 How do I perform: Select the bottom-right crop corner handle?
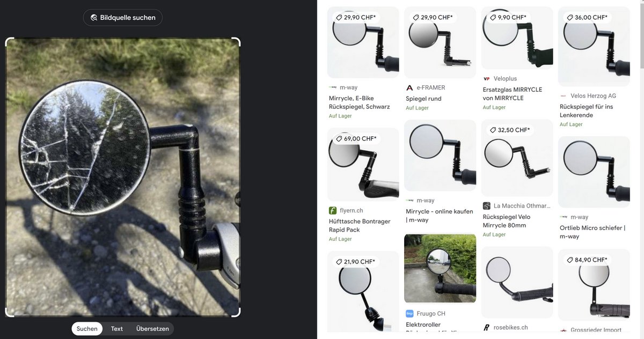235,312
